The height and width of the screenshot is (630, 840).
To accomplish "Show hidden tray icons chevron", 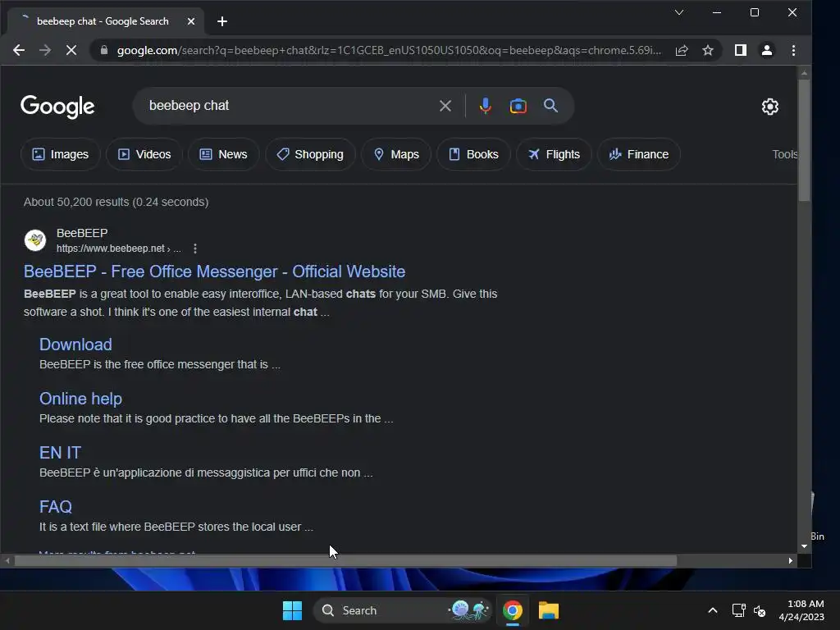I will (713, 610).
